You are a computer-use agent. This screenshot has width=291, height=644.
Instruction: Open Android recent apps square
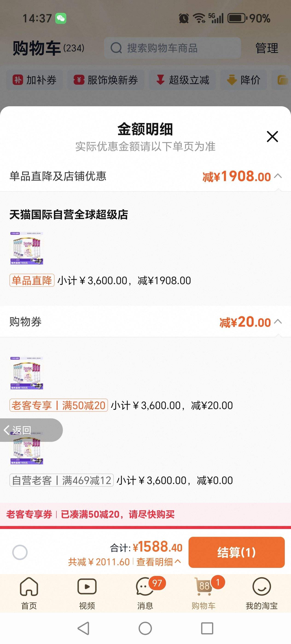[207, 628]
